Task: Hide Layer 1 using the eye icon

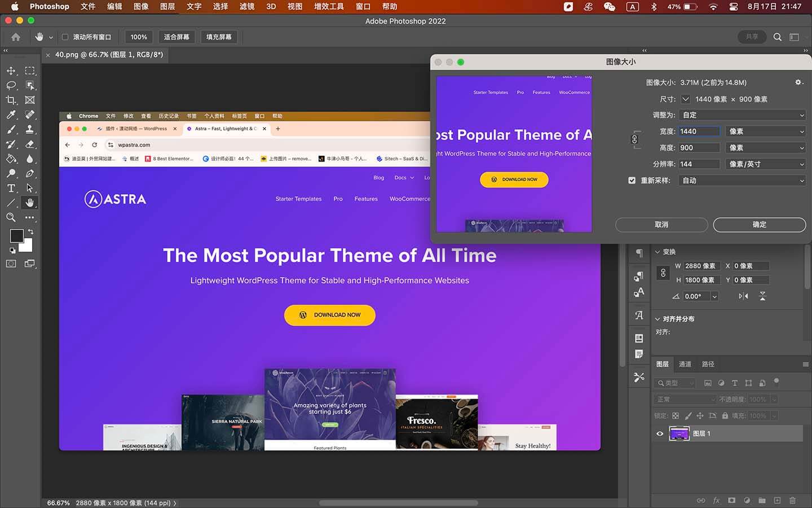Action: (660, 433)
